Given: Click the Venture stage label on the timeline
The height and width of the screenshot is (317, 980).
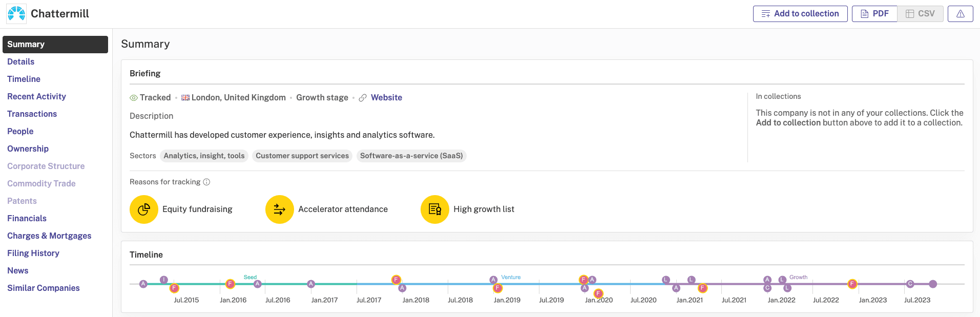Looking at the screenshot, I should click(x=511, y=277).
